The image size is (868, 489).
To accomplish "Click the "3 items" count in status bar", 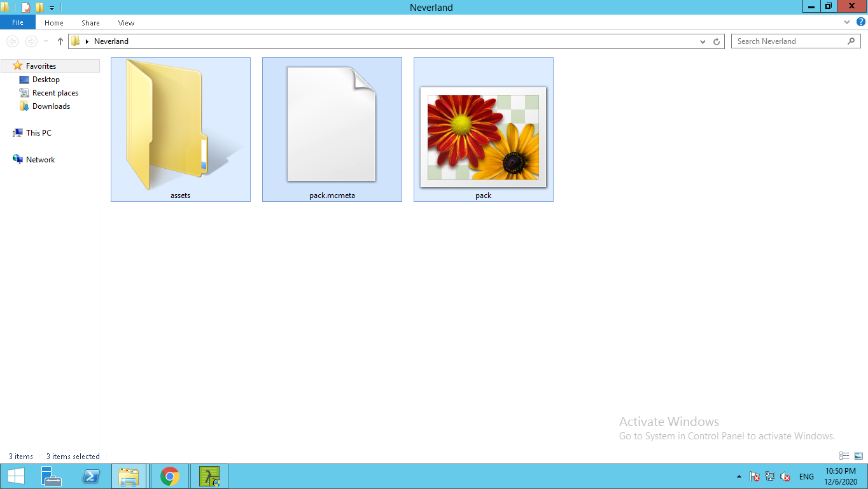I will 21,457.
